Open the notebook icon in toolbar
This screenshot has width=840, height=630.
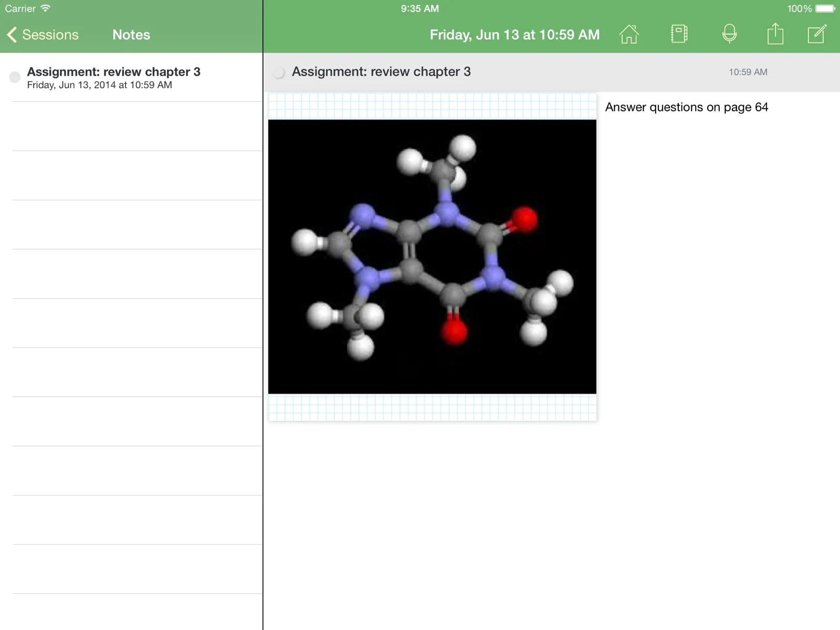coord(679,34)
